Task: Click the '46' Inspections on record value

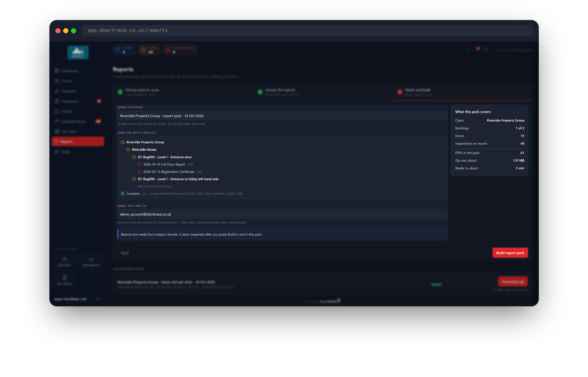Action: pyautogui.click(x=522, y=143)
